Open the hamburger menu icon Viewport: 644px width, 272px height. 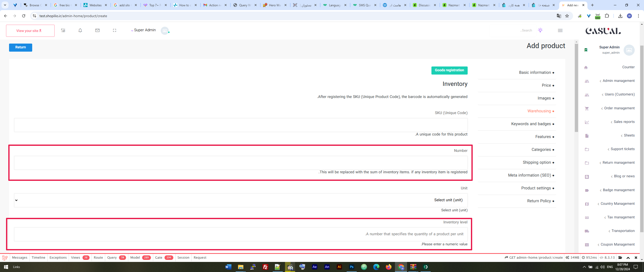click(560, 30)
